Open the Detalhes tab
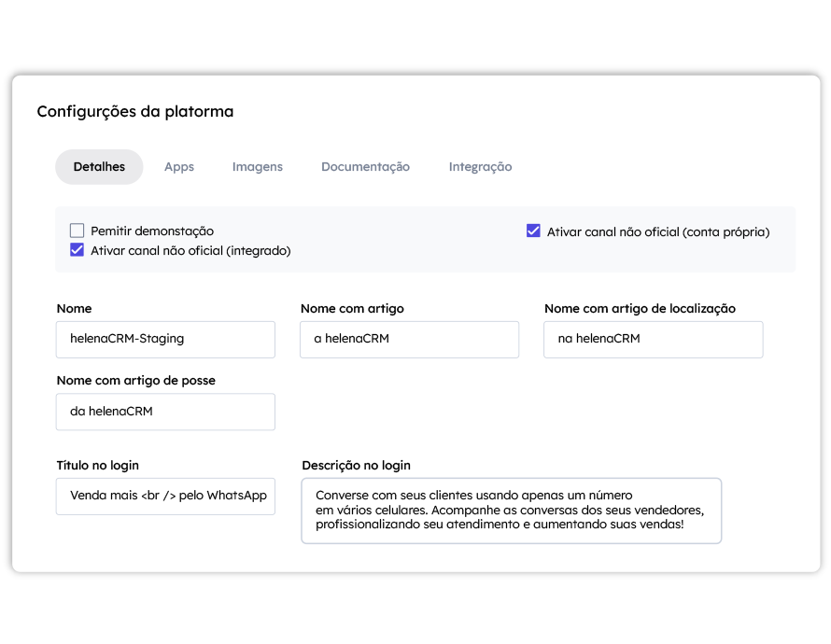This screenshot has width=831, height=644. click(x=99, y=167)
